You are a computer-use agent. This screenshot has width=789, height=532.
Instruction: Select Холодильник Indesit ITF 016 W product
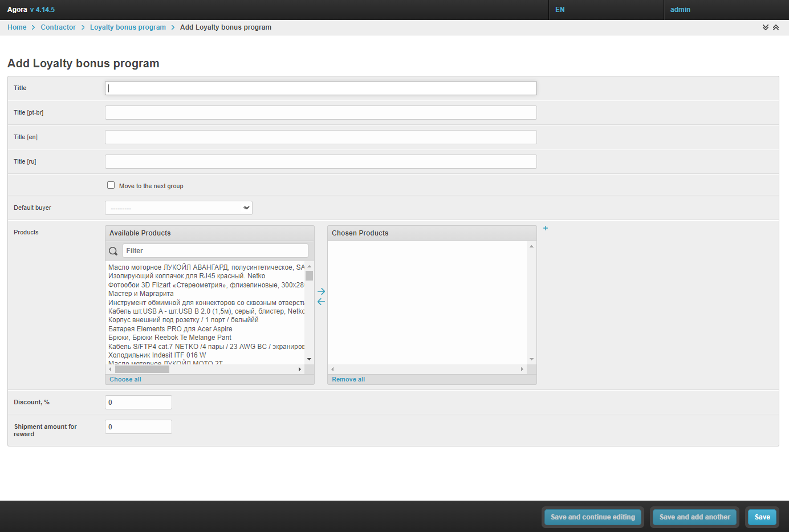click(x=157, y=355)
